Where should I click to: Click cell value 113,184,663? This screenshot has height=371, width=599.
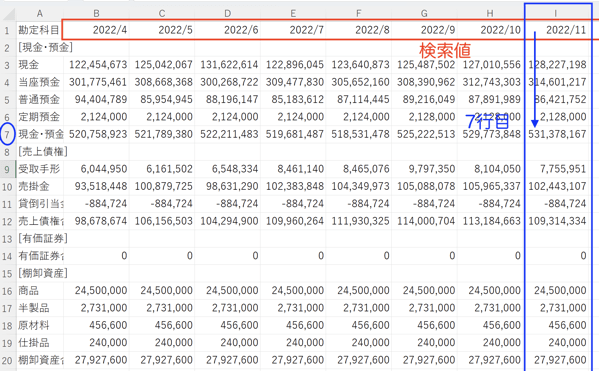pyautogui.click(x=490, y=221)
